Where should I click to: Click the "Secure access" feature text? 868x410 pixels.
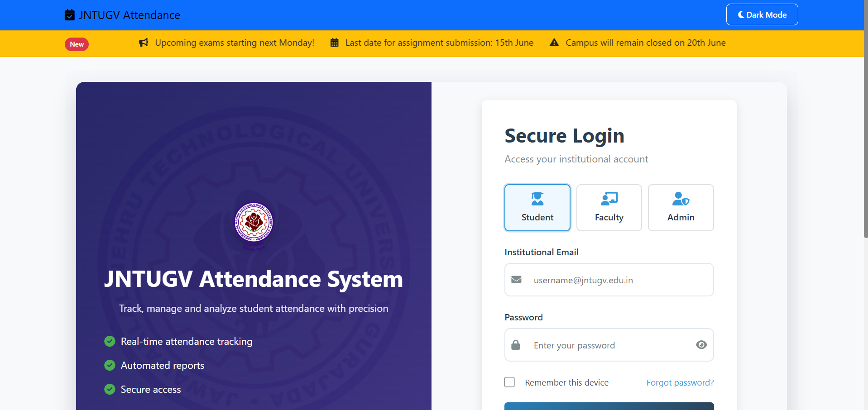tap(151, 389)
